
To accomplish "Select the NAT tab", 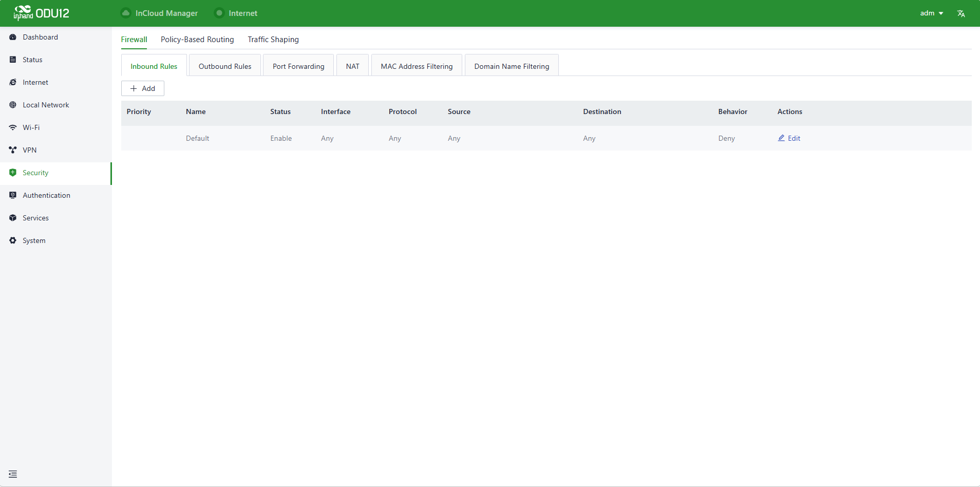I will tap(352, 66).
